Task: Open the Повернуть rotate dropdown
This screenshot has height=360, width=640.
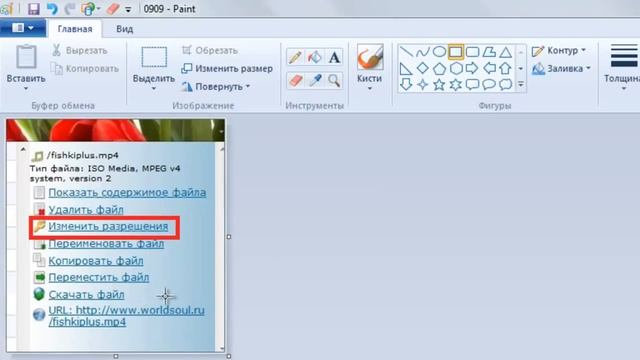Action: click(x=216, y=87)
